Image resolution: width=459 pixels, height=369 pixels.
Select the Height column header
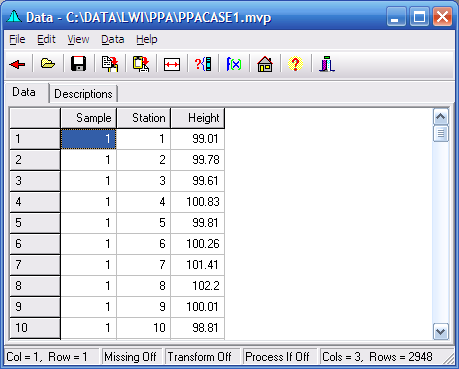pos(198,118)
